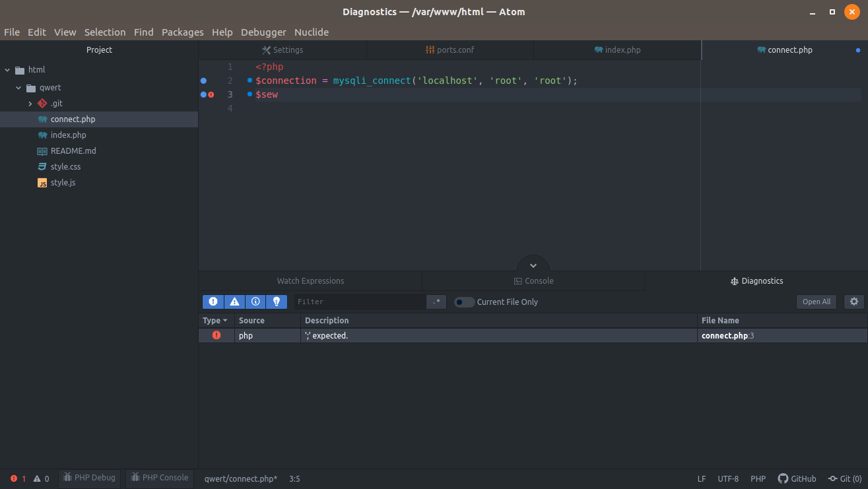Open the Settings editor tab

[283, 50]
